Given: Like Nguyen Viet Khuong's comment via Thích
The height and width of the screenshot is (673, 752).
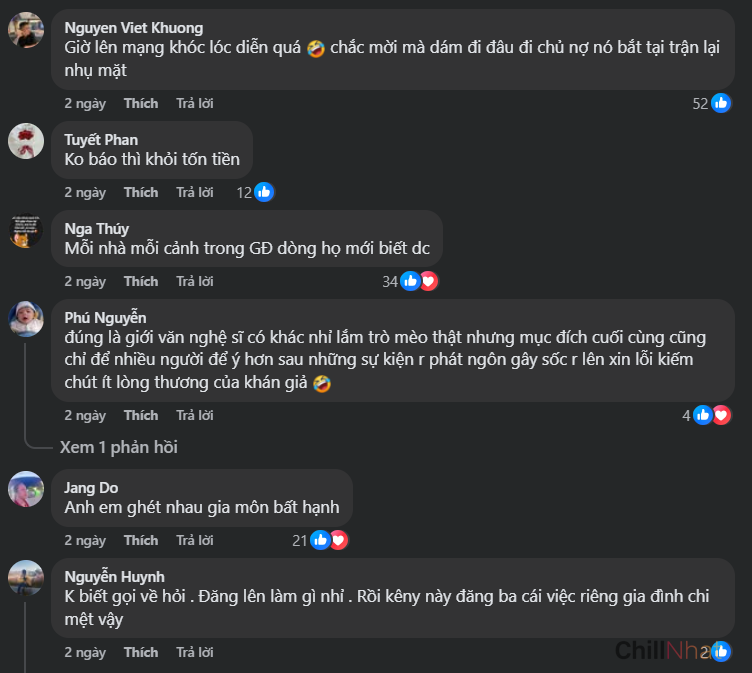Looking at the screenshot, I should pyautogui.click(x=141, y=103).
